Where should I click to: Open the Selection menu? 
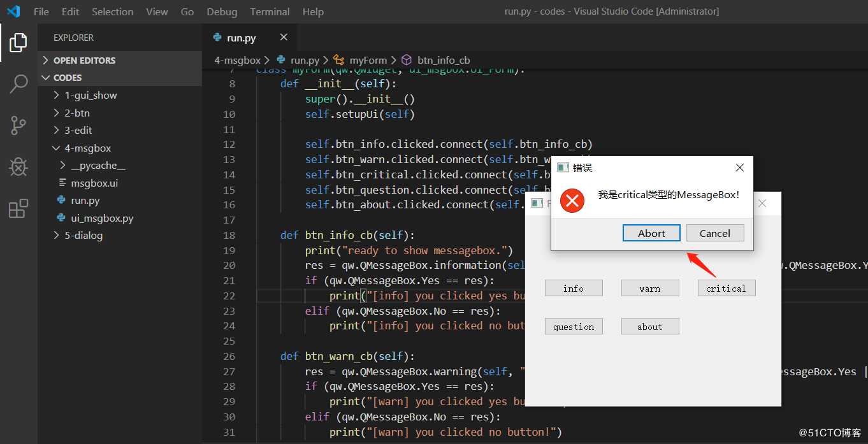pyautogui.click(x=113, y=11)
